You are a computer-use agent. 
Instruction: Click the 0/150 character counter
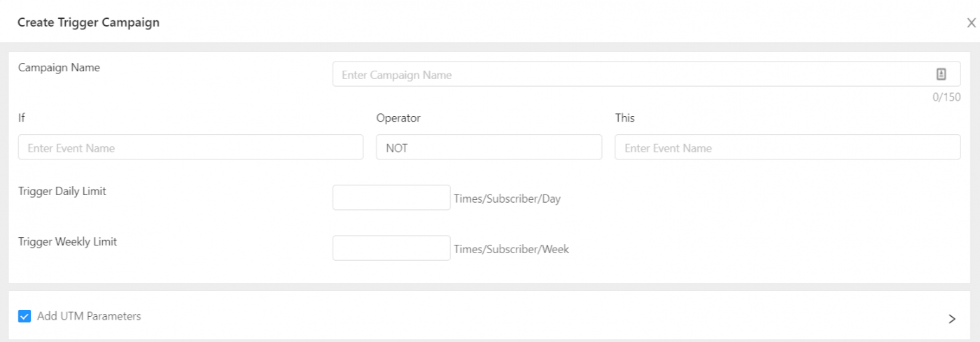(946, 97)
